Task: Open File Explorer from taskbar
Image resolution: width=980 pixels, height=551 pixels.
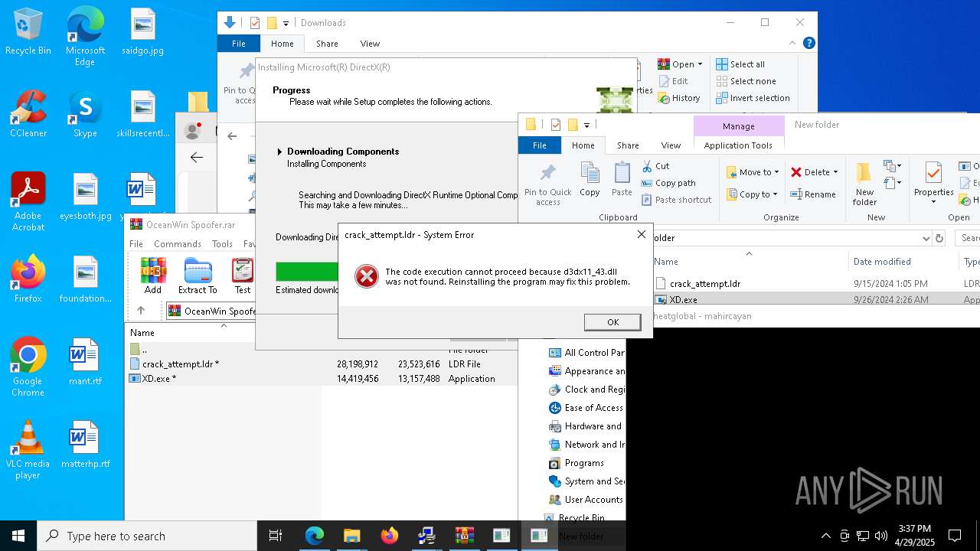Action: pos(351,536)
